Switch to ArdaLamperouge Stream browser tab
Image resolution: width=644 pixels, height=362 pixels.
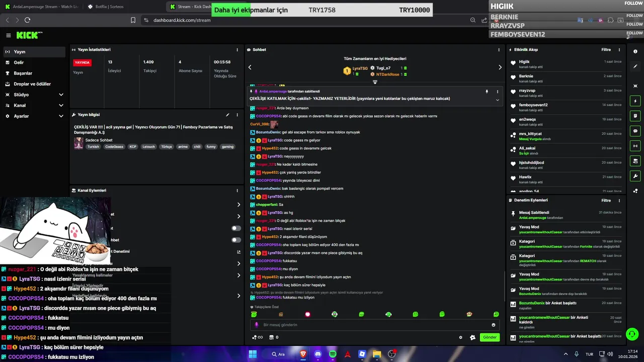41,7
